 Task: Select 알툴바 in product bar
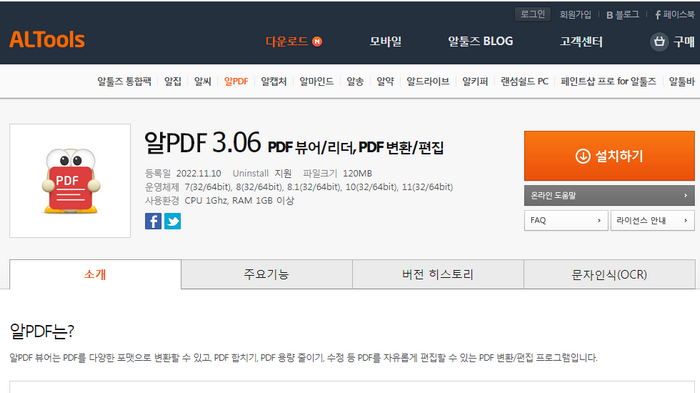coord(682,81)
